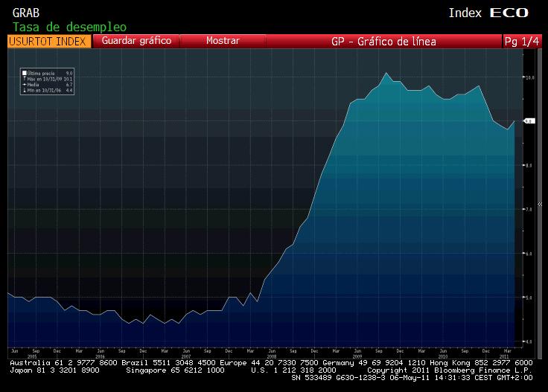This screenshot has width=548, height=392.
Task: Click the 2010 year label on the x-axis
Action: pyautogui.click(x=443, y=356)
